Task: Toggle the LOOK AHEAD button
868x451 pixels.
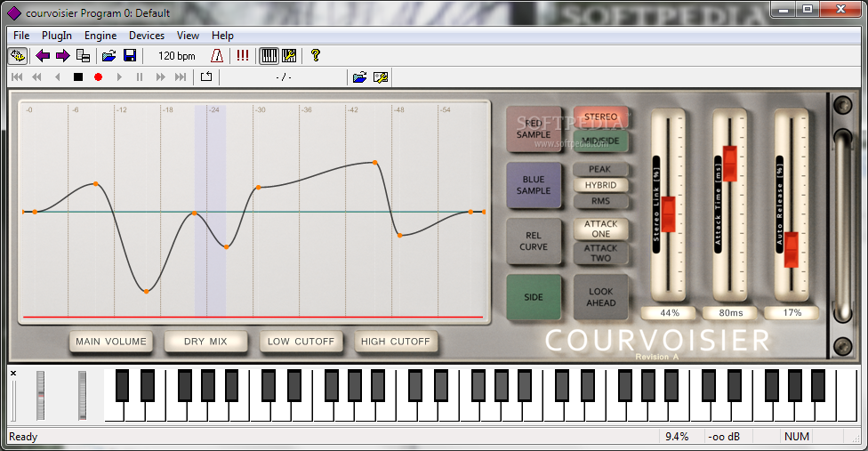Action: point(600,297)
